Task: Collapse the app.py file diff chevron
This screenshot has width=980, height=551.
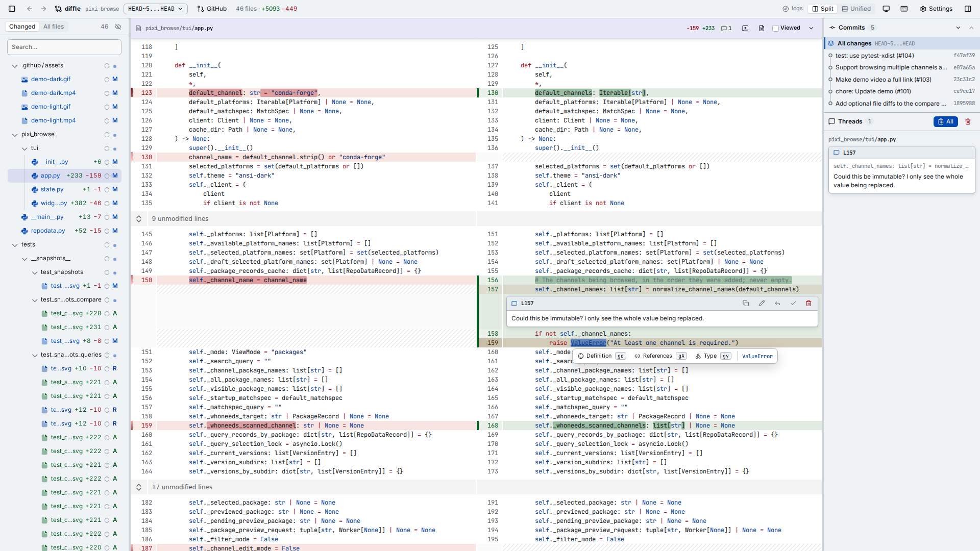Action: coord(811,28)
